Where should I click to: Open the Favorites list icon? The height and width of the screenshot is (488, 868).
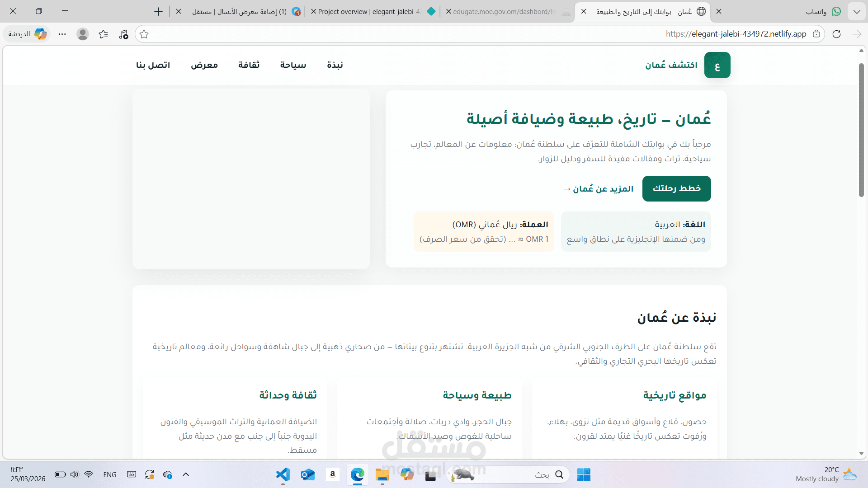point(104,34)
